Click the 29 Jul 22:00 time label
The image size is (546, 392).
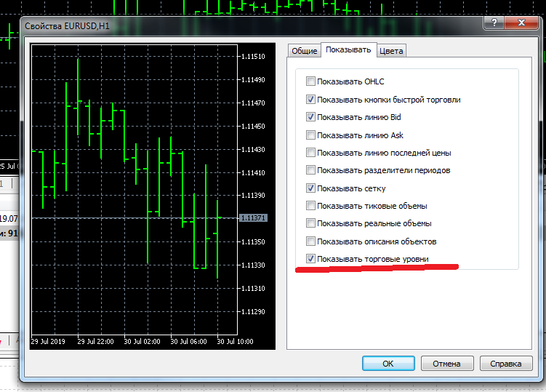point(95,342)
